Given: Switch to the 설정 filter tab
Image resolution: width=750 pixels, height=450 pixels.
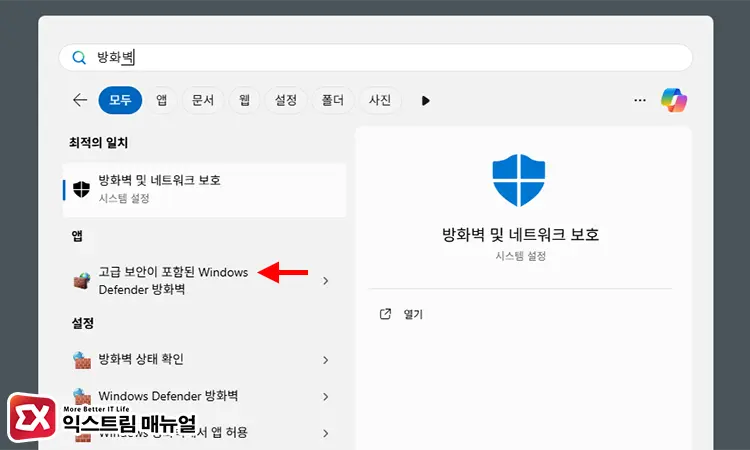Looking at the screenshot, I should point(286,100).
